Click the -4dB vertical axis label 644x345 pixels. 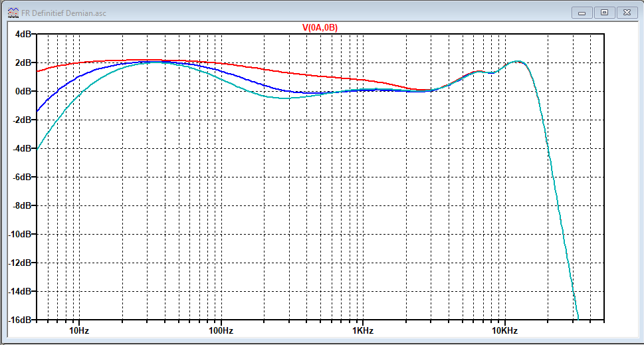pyautogui.click(x=23, y=148)
